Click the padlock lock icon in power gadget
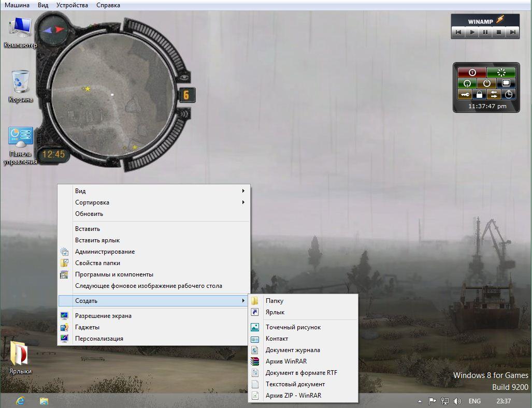 (x=479, y=94)
